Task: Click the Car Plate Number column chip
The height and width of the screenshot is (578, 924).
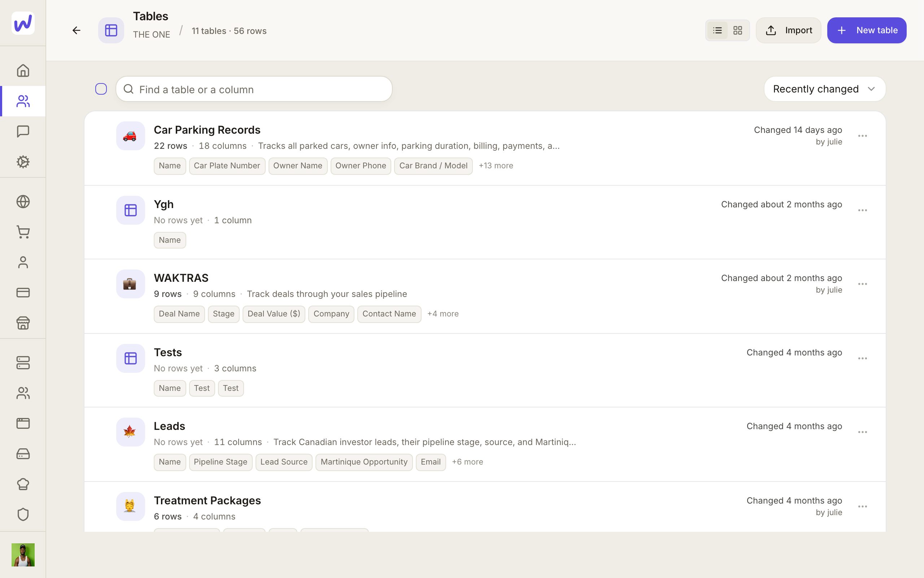Action: point(227,166)
